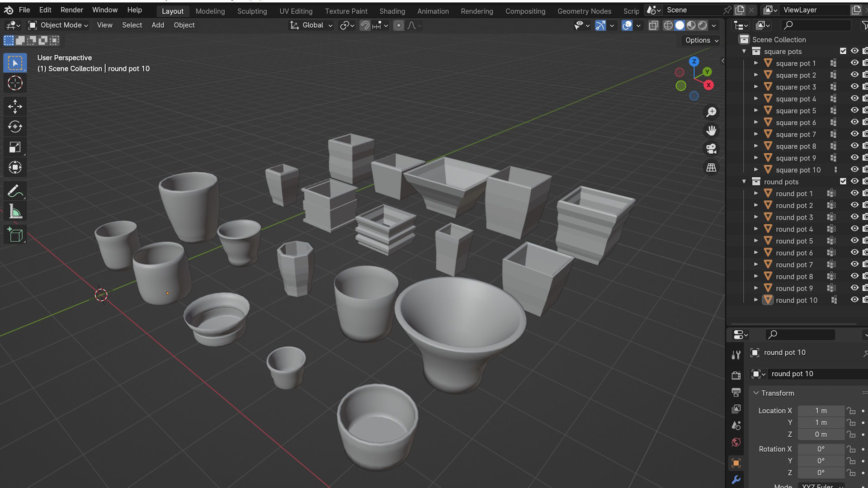Screen dimensions: 868x488
Task: Toggle X-ray mode
Action: click(x=653, y=25)
